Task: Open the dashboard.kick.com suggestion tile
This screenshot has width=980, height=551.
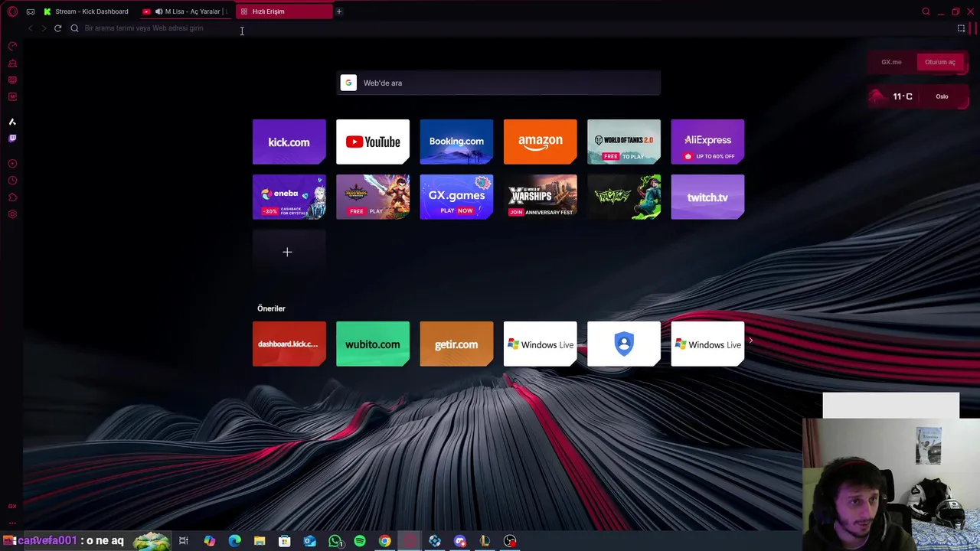Action: pos(289,344)
